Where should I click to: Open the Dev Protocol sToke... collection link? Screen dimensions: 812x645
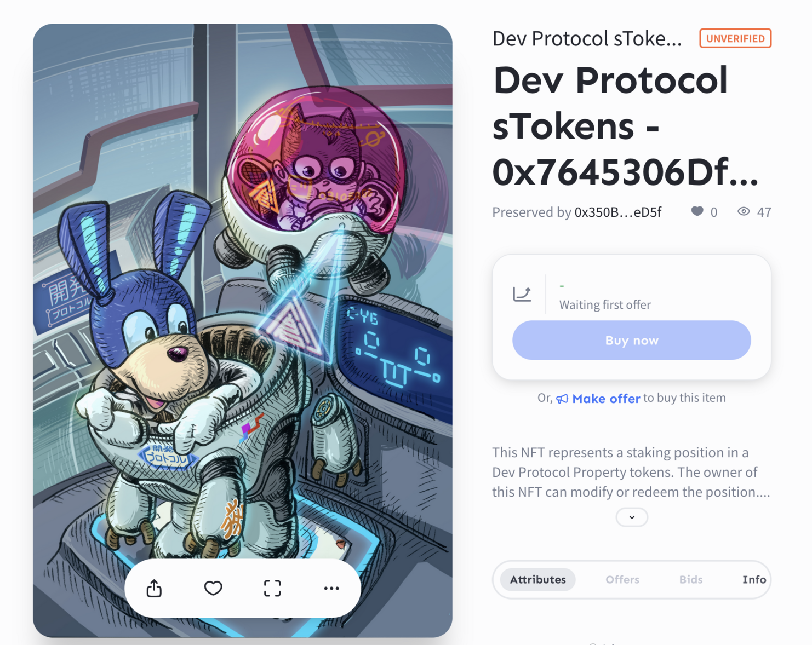[x=587, y=39]
